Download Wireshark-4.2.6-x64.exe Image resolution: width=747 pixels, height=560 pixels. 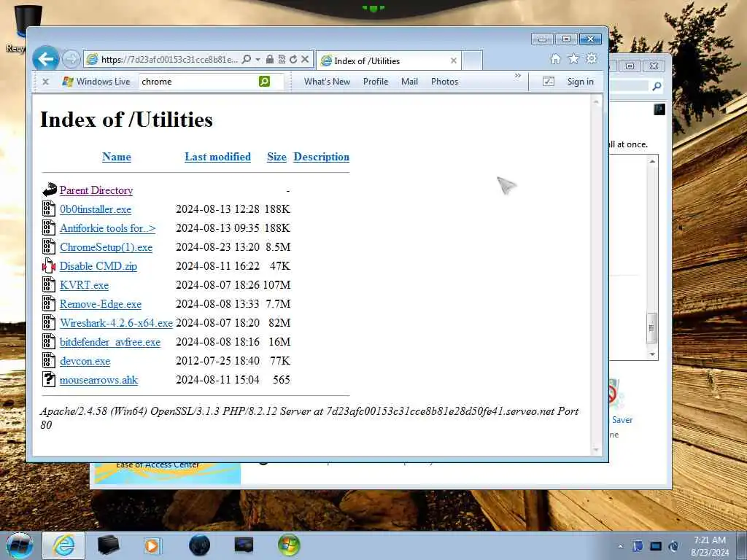[116, 323]
